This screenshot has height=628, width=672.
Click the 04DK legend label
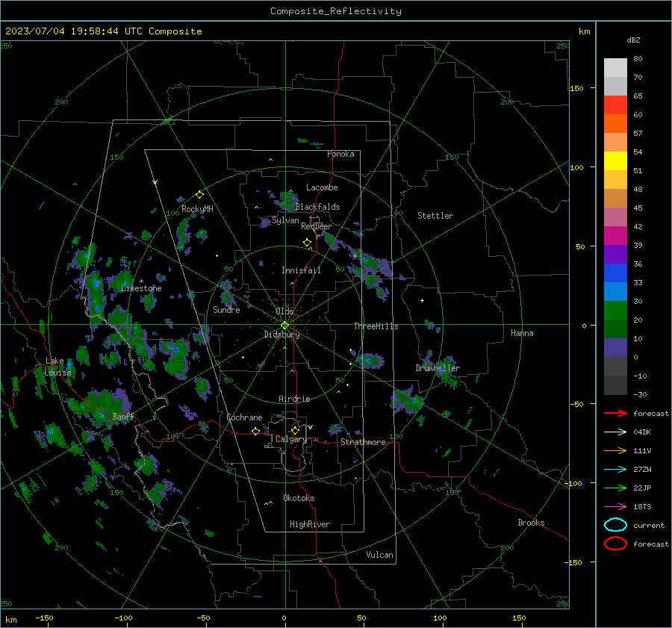tap(642, 432)
